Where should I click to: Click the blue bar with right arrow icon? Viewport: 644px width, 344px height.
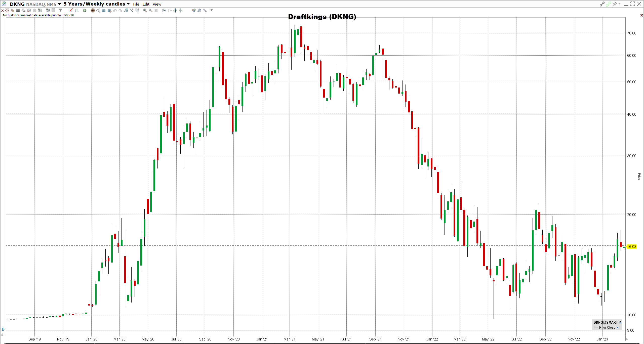(x=164, y=11)
